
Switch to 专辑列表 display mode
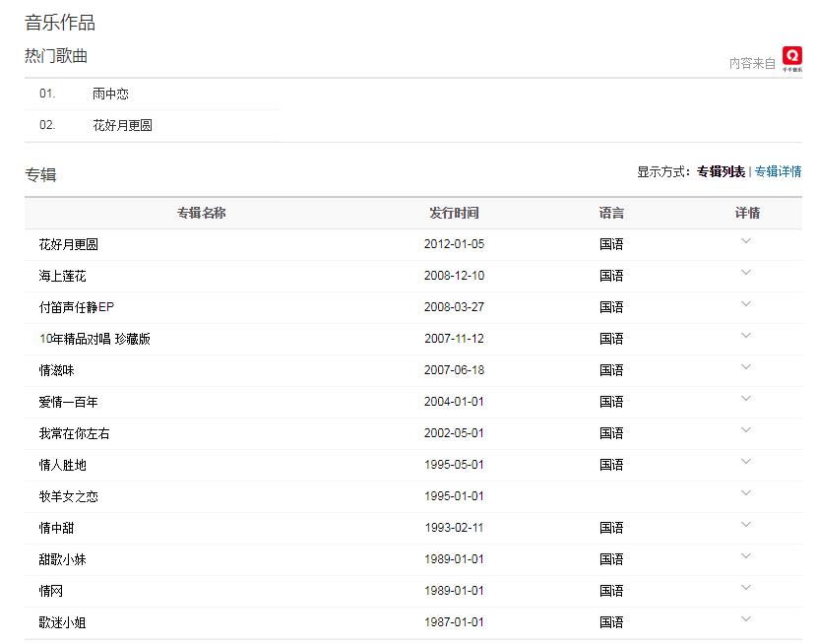coord(721,171)
